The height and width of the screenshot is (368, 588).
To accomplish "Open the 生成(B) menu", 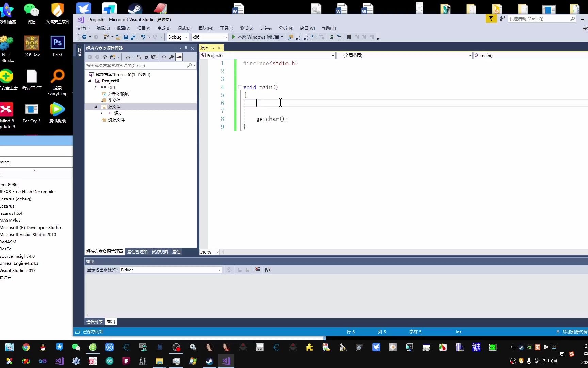I will (164, 28).
